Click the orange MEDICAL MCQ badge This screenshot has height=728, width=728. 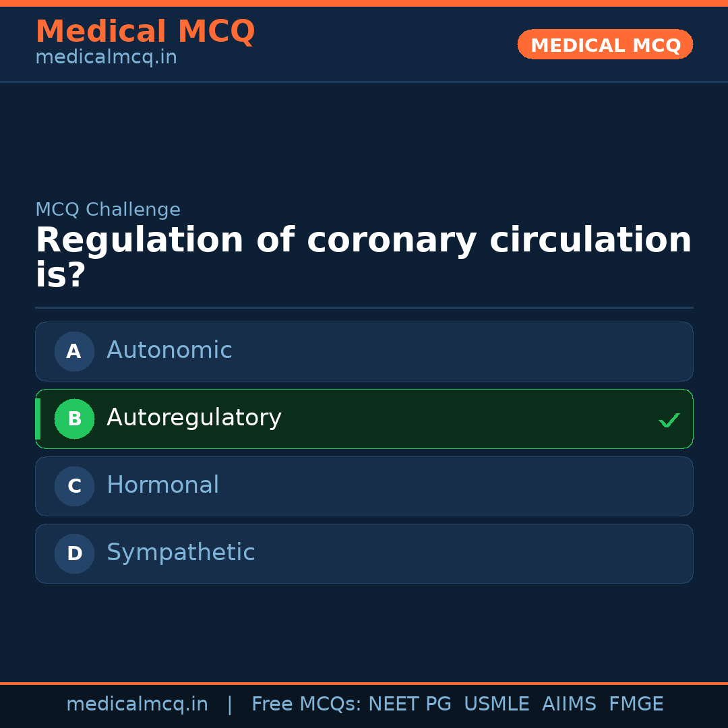[x=605, y=44]
